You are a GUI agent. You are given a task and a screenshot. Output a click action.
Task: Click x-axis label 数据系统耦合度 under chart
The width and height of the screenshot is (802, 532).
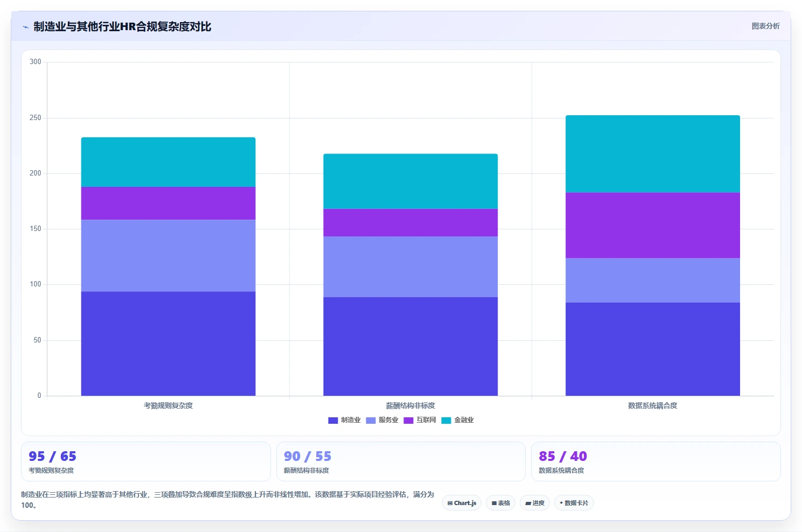[x=652, y=405]
